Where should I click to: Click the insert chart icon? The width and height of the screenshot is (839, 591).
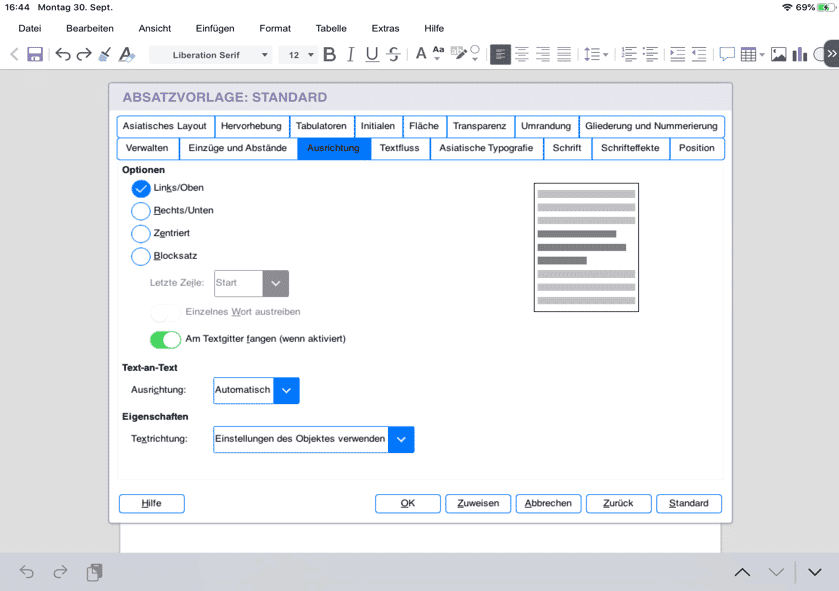pos(799,55)
